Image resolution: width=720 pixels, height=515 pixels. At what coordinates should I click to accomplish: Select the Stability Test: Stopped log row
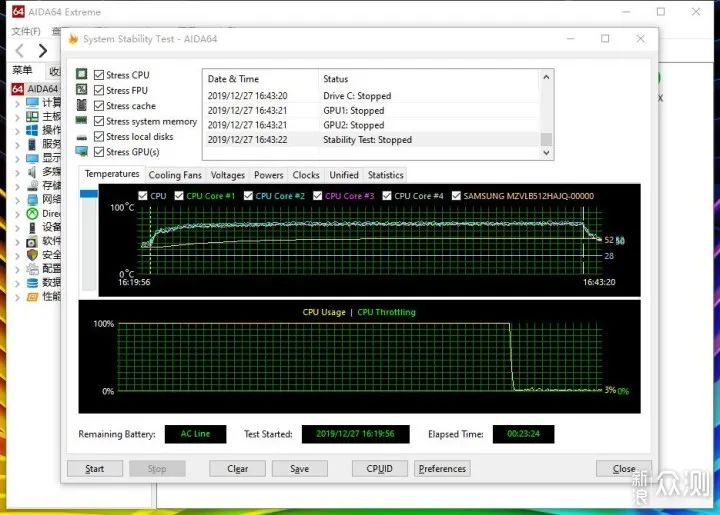tap(371, 140)
